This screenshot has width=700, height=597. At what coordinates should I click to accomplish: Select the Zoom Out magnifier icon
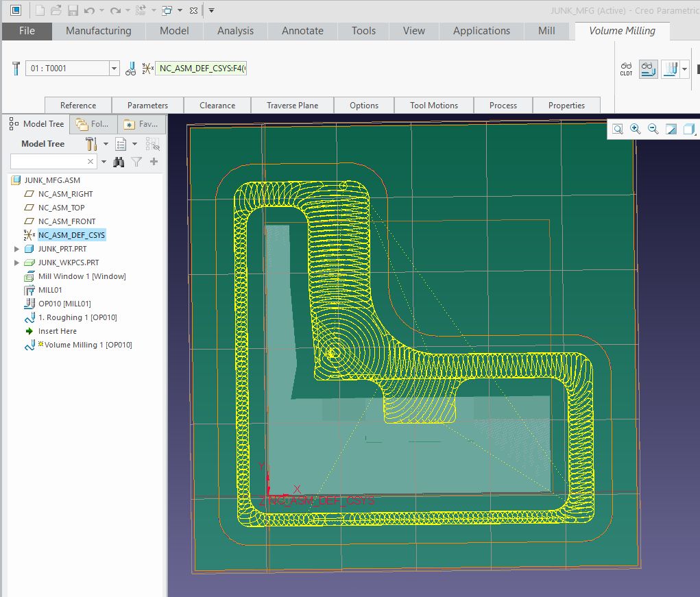click(652, 129)
